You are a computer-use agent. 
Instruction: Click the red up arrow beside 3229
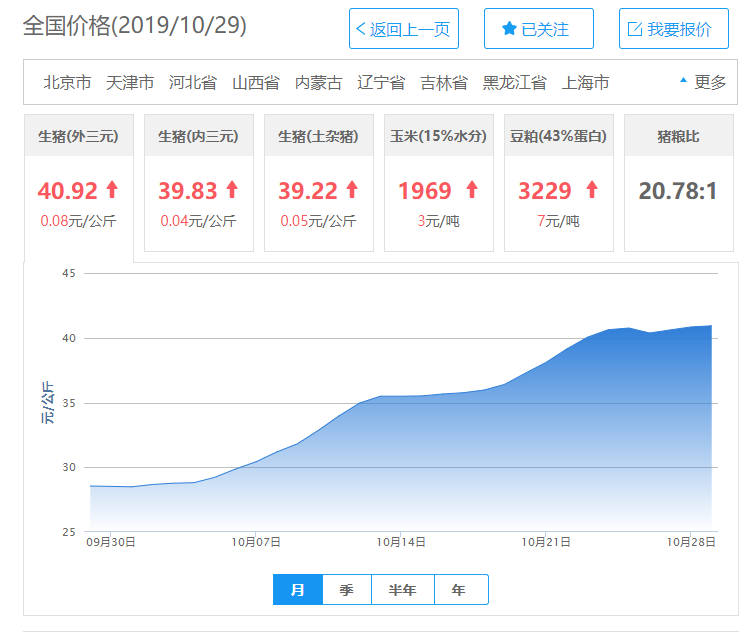pos(592,190)
